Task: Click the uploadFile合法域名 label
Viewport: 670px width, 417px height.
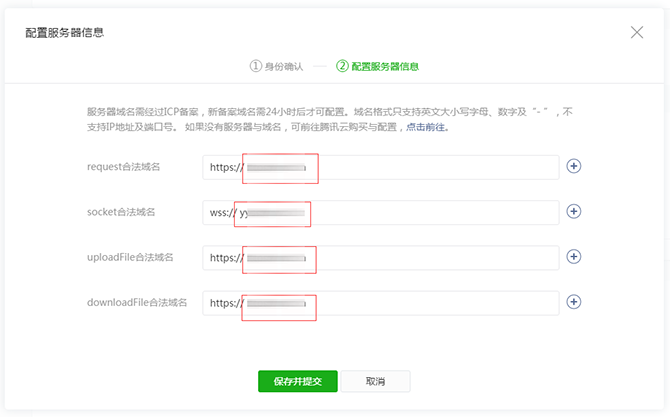Action: pos(131,257)
